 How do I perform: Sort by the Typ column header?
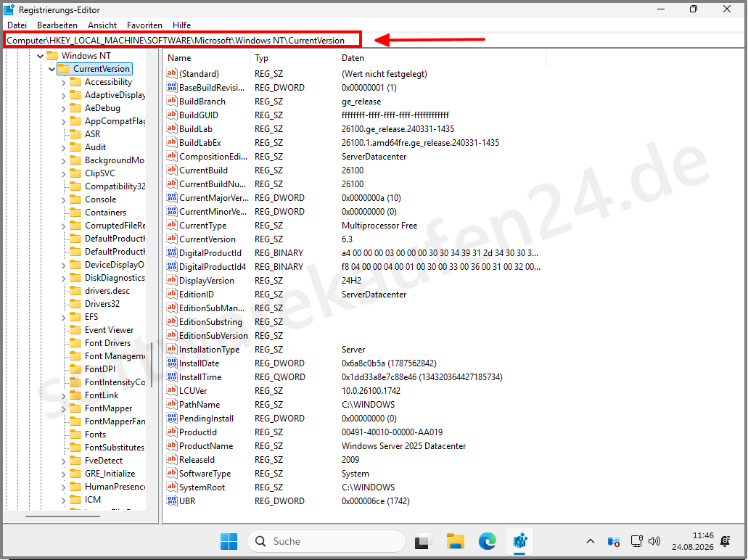(293, 58)
